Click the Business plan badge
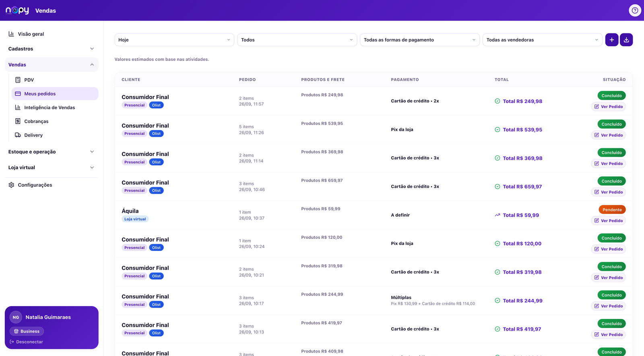 [x=27, y=331]
